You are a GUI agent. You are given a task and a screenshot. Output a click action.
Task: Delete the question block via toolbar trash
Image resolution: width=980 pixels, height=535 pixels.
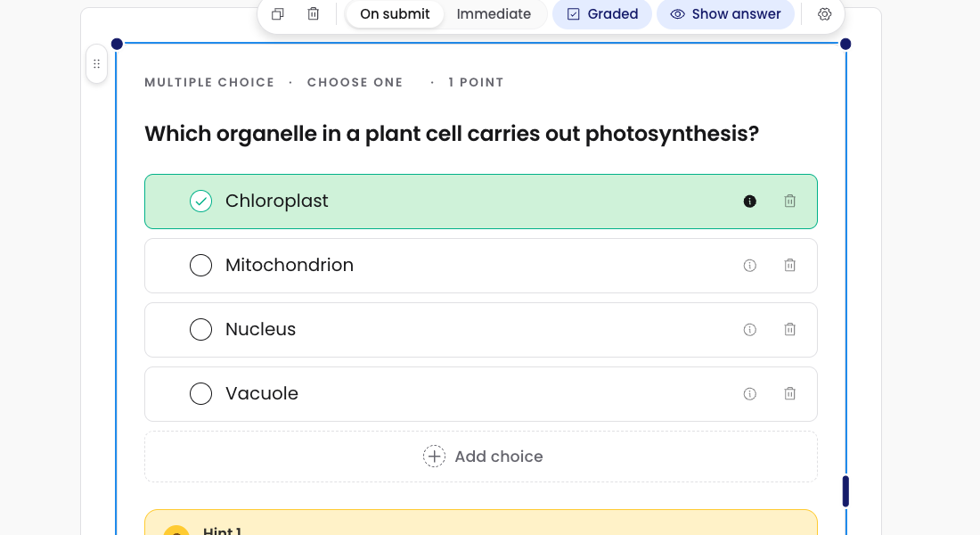(313, 13)
